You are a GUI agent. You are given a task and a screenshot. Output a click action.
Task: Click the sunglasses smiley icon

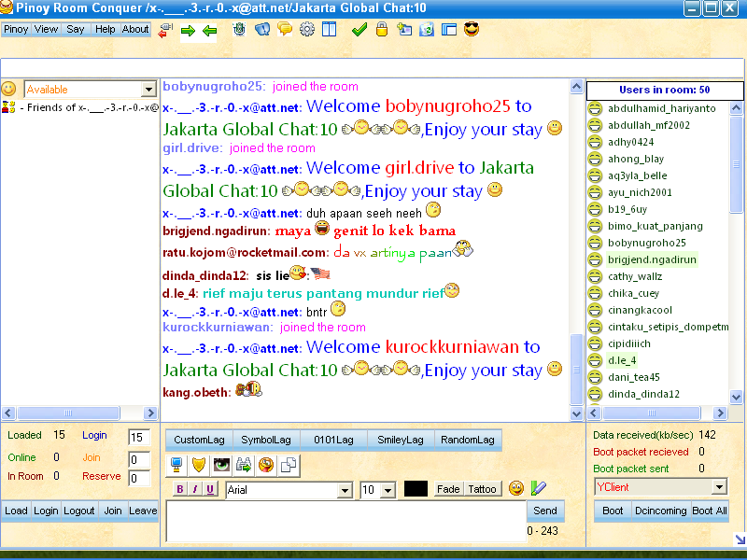coord(472,30)
